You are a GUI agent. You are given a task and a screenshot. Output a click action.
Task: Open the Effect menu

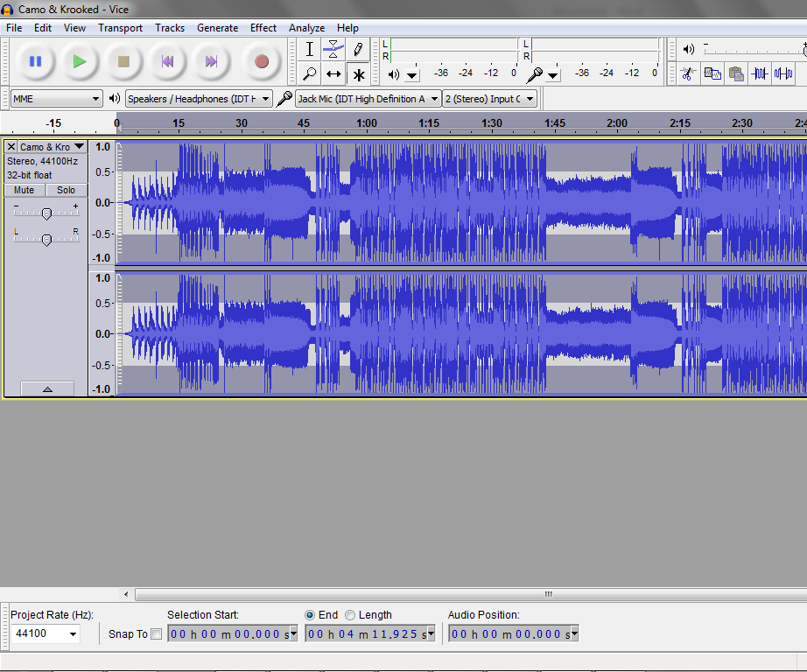(x=263, y=27)
